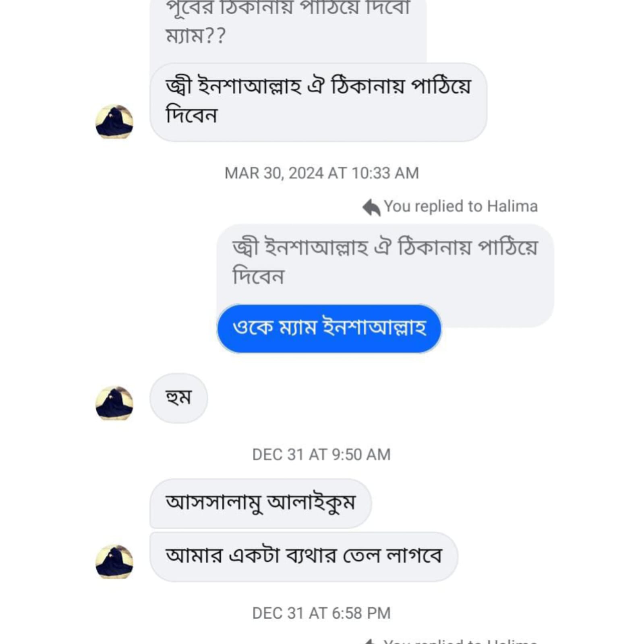Click the DEC 31 AT 9:50 AM timestamp

click(x=321, y=455)
